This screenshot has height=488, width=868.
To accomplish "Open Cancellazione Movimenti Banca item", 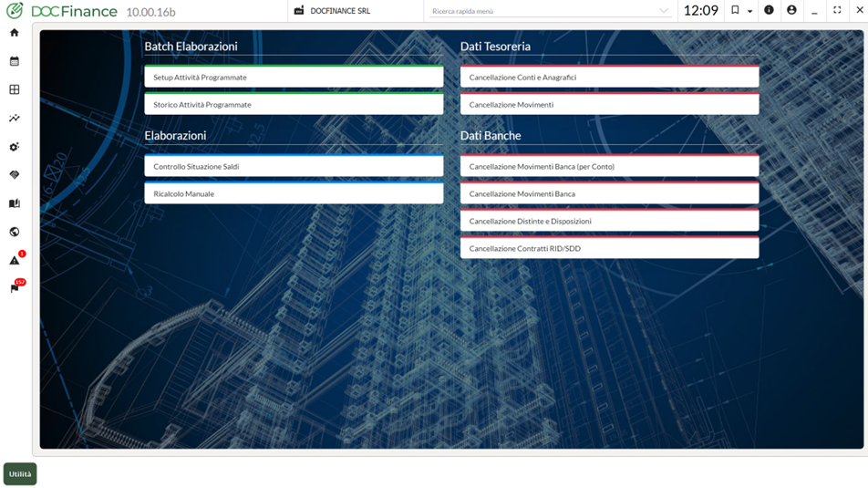I will (x=609, y=192).
